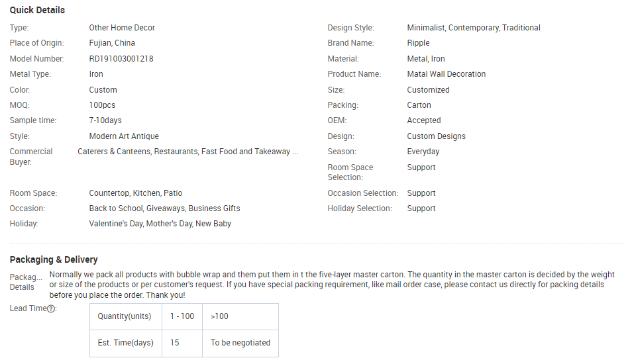Click the truncated Packaging Details label
632x364 pixels.
tap(26, 282)
